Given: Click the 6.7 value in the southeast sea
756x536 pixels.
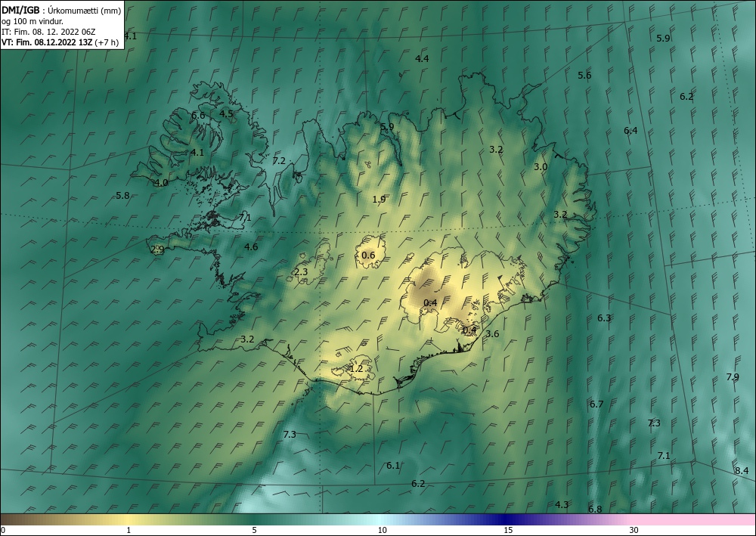Looking at the screenshot, I should (596, 404).
